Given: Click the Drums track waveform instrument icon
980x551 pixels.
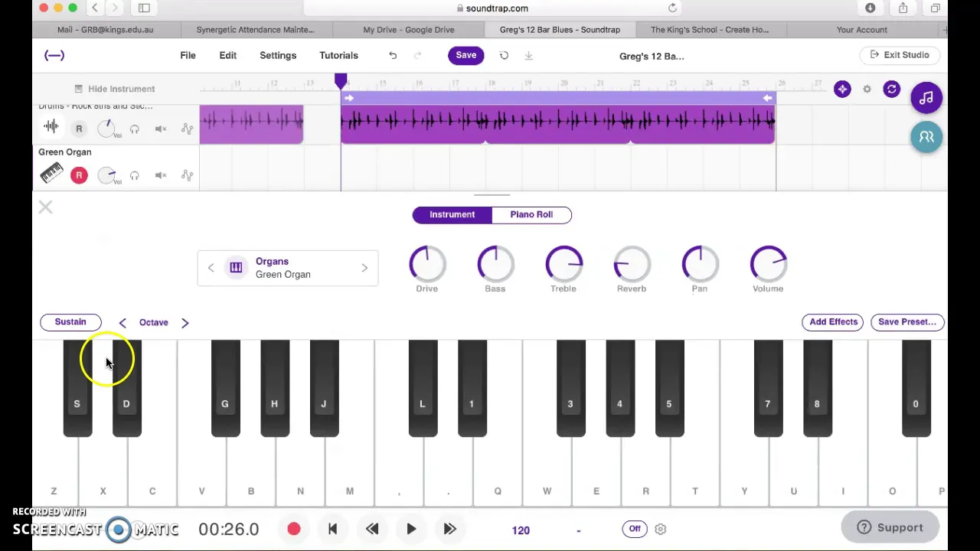Looking at the screenshot, I should tap(51, 127).
